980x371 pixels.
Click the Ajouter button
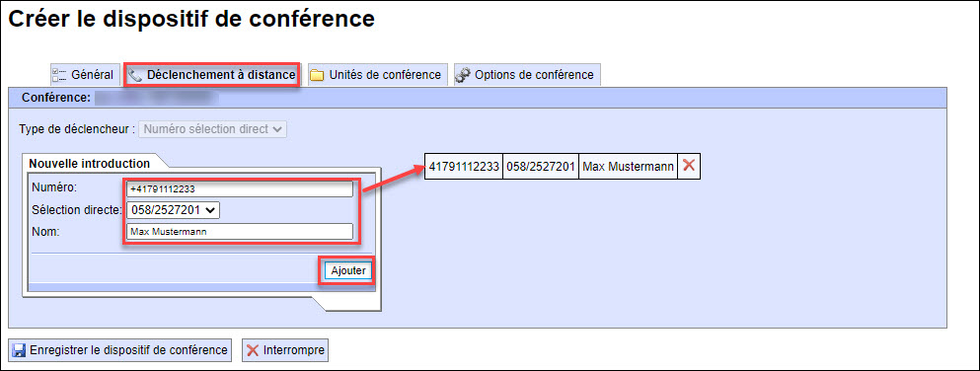click(348, 270)
